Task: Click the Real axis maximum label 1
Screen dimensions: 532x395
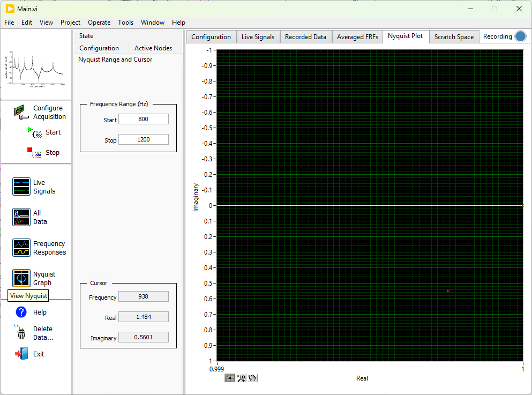Action: pos(522,369)
